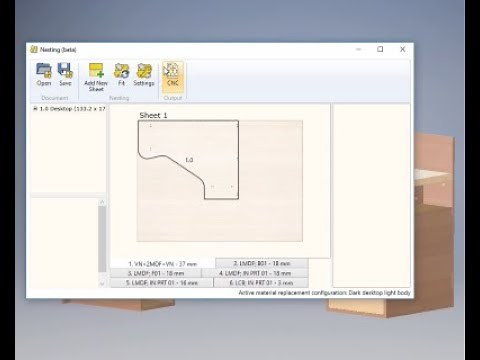Click the active material replacement configuration status text
This screenshot has width=480, height=360.
[324, 293]
